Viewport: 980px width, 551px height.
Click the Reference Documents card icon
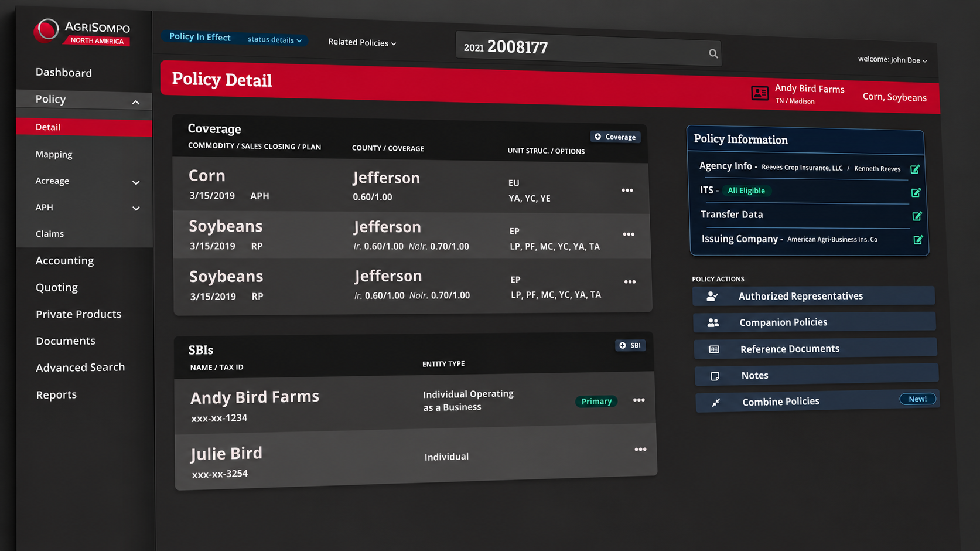click(714, 349)
